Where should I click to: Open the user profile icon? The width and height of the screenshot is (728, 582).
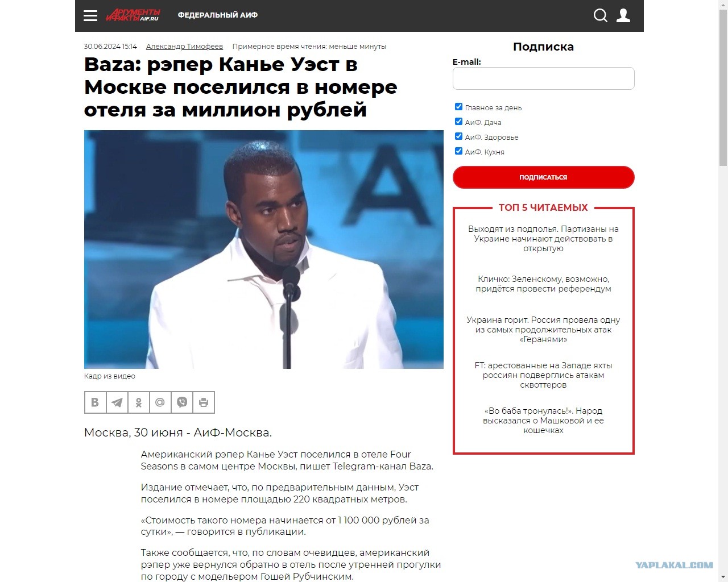[x=623, y=15]
